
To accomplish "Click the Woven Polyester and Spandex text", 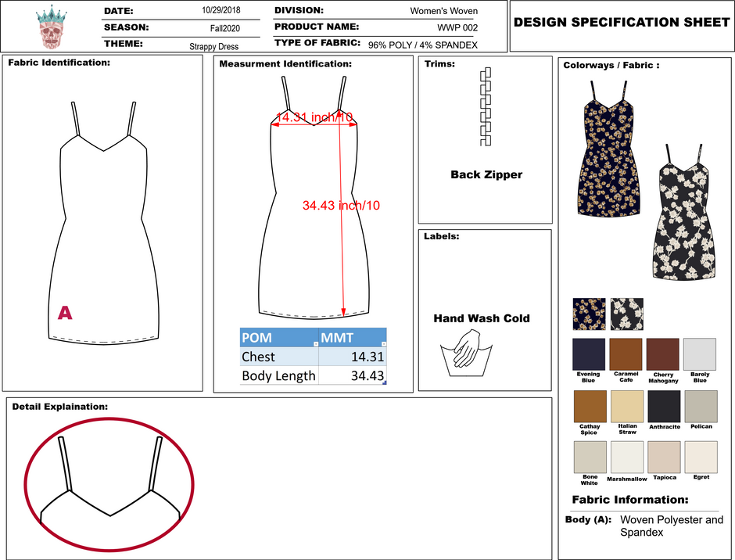I will point(671,526).
